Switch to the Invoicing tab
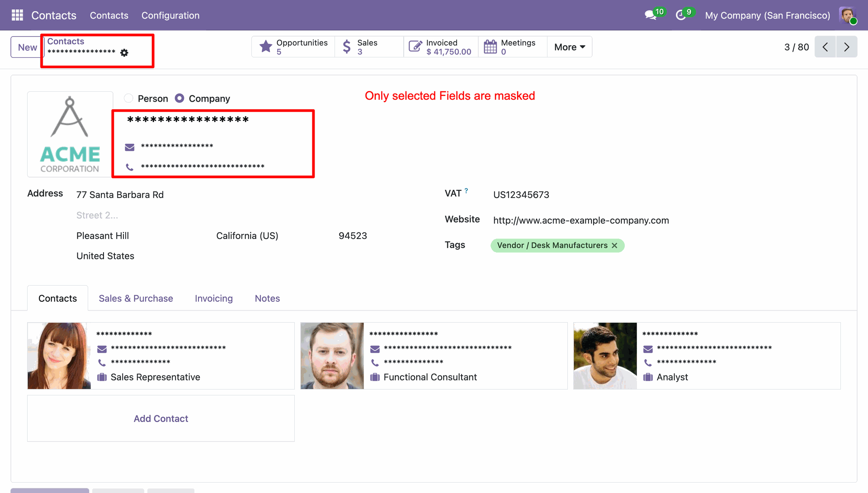Image resolution: width=868 pixels, height=493 pixels. (214, 299)
